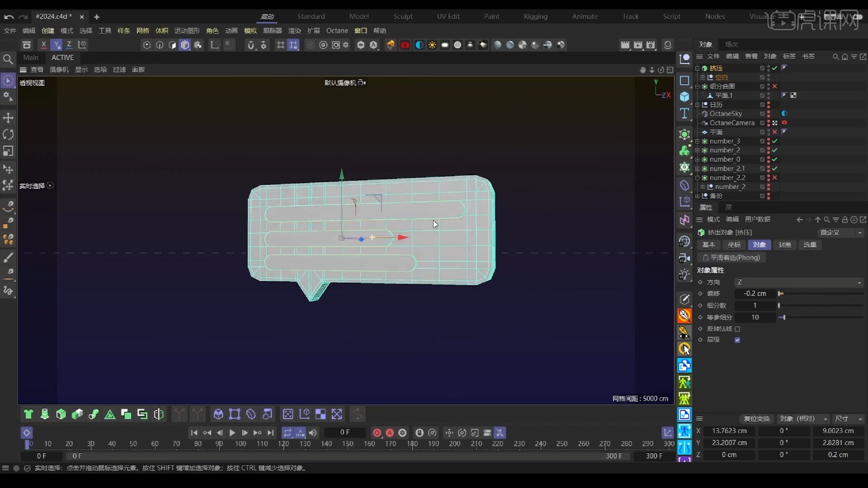Uncheck the 层级 checkbox

pyautogui.click(x=737, y=340)
